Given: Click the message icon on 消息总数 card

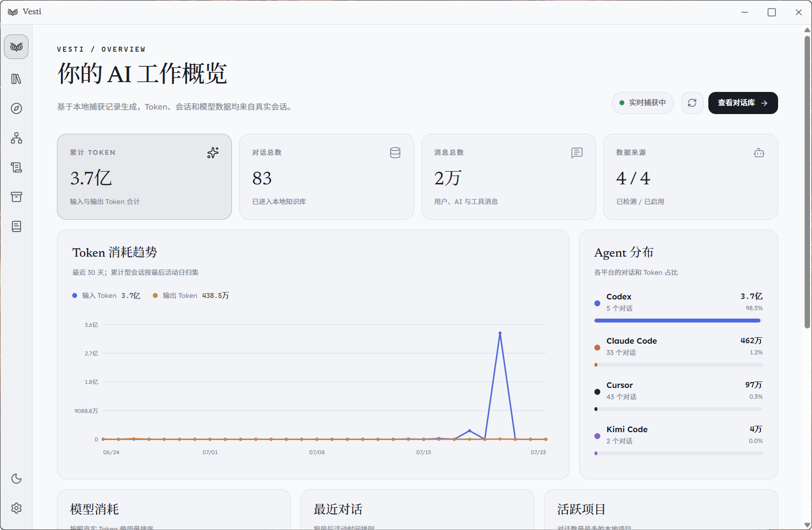Looking at the screenshot, I should click(x=577, y=153).
